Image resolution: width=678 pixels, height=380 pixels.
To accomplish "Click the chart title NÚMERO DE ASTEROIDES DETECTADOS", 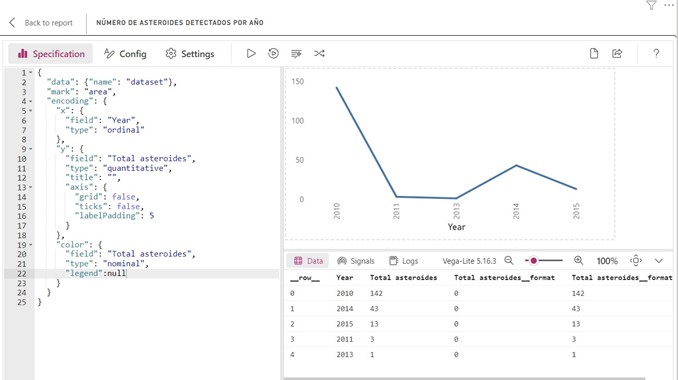I will (x=180, y=22).
